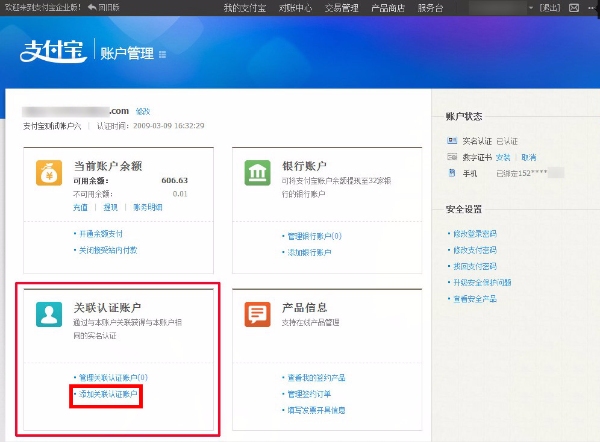Screen dimensions: 600x442
Task: Click the 提现 withdraw link
Action: tap(110, 207)
